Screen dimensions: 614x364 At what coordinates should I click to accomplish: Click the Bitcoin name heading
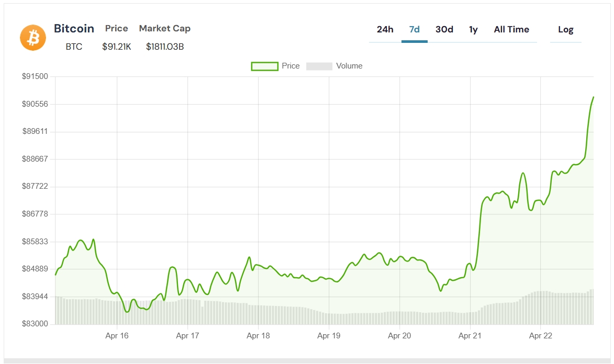(x=74, y=29)
